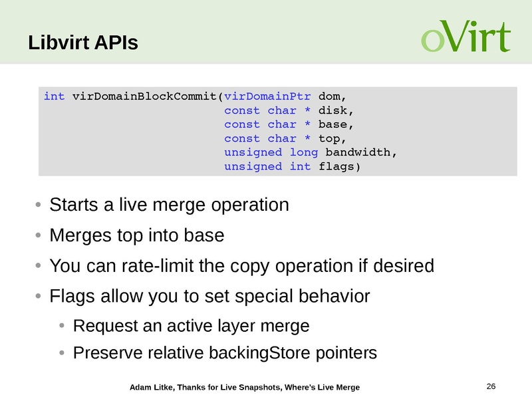Select the "Flags allow you" bullet text
The image size is (532, 399).
click(x=209, y=295)
